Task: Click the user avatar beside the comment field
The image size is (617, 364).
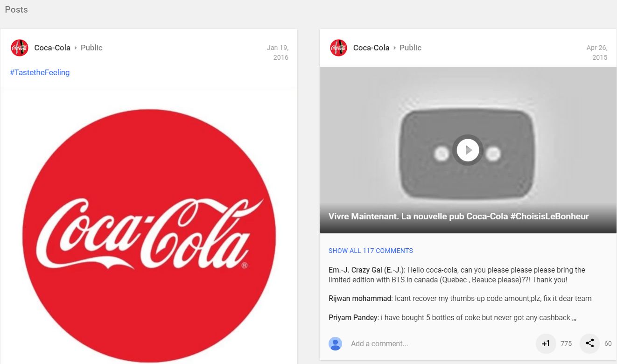Action: pos(335,343)
